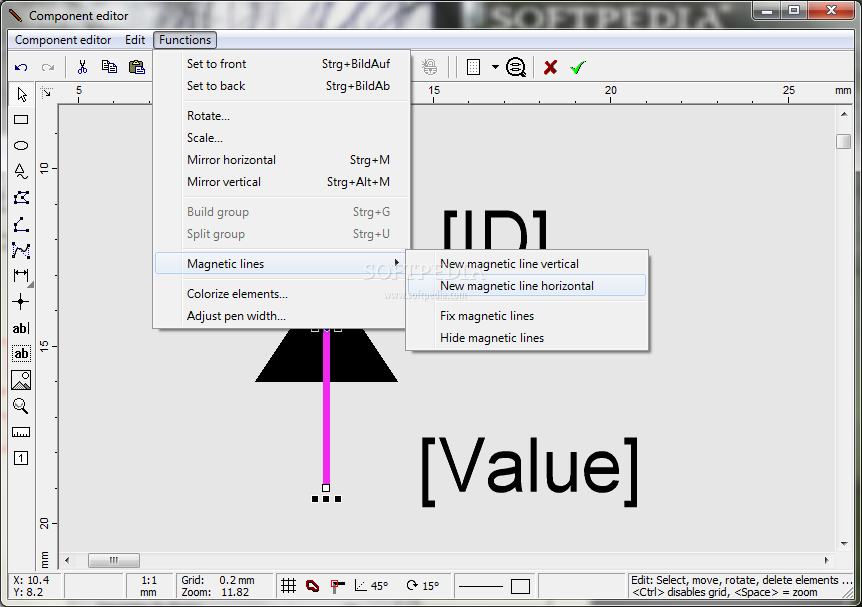
Task: Click the green checkmark accept icon
Action: pos(578,67)
